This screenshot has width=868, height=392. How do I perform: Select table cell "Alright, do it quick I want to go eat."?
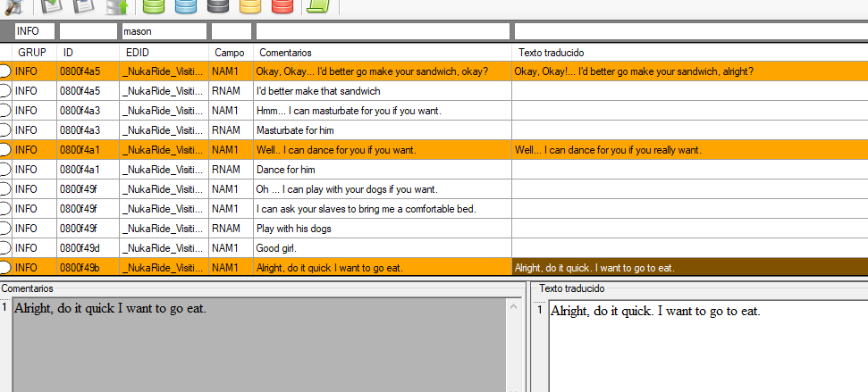pyautogui.click(x=383, y=268)
